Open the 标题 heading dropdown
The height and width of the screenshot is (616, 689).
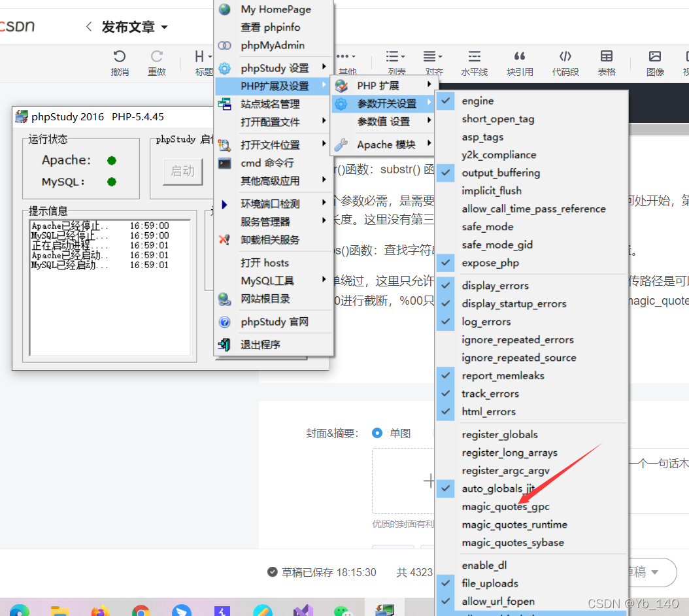(203, 62)
